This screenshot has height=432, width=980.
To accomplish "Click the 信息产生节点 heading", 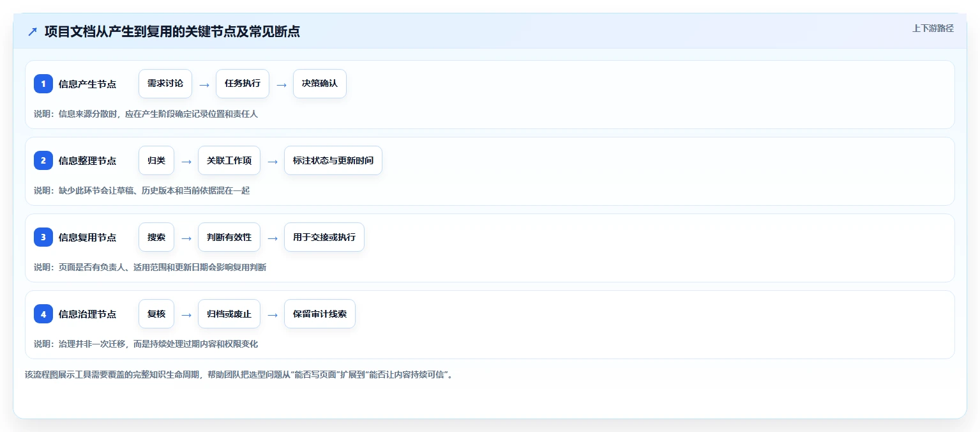I will pos(87,84).
